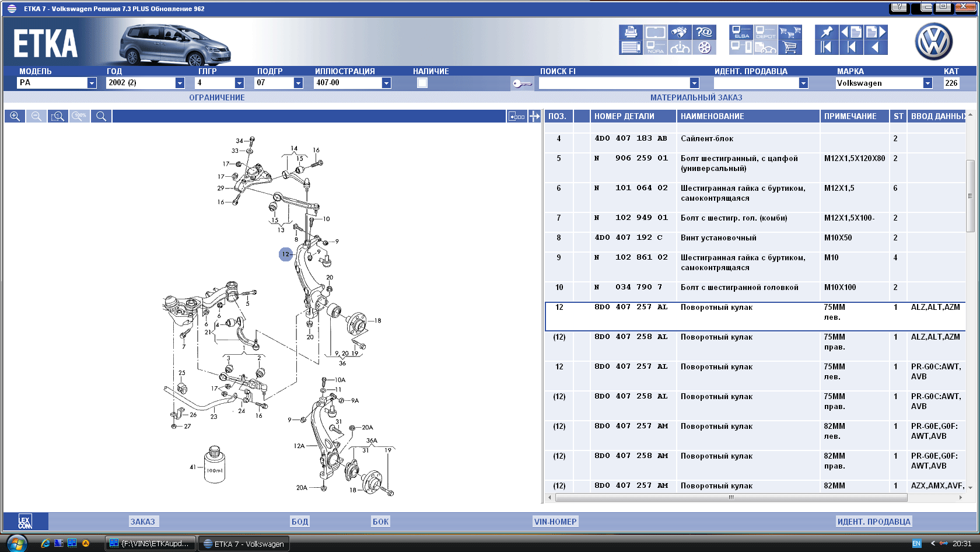The height and width of the screenshot is (552, 980).
Task: Click the panel splitter arrow icon
Action: pyautogui.click(x=534, y=116)
